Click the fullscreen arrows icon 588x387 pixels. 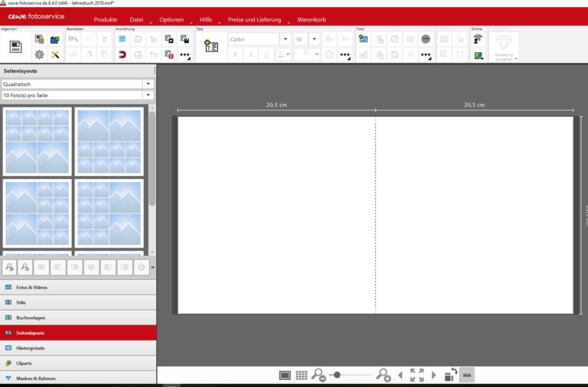pos(417,375)
